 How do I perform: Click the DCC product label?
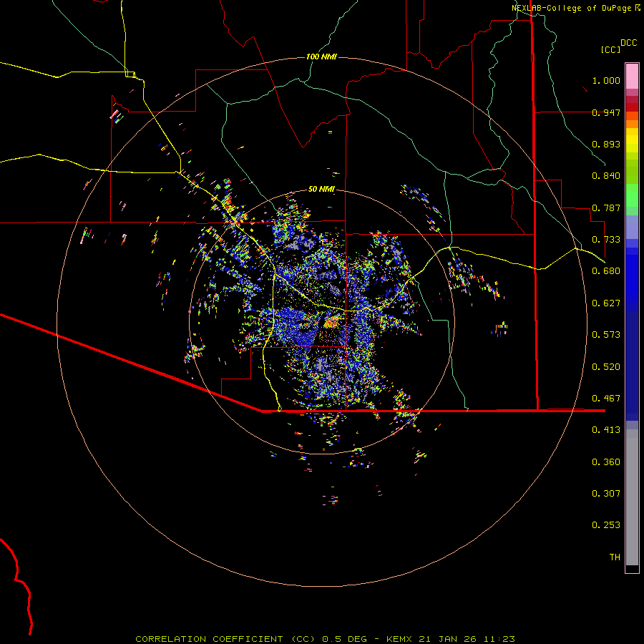pos(628,43)
